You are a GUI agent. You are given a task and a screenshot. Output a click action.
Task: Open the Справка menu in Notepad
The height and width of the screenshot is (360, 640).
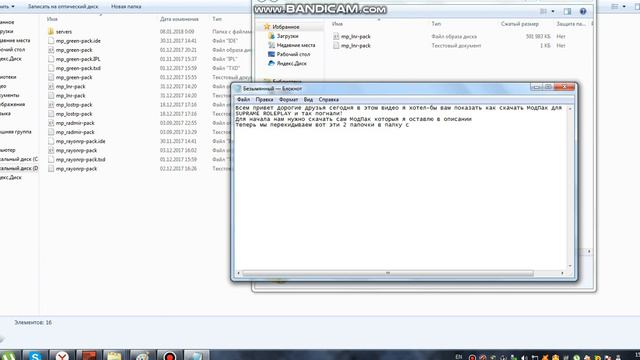329,100
